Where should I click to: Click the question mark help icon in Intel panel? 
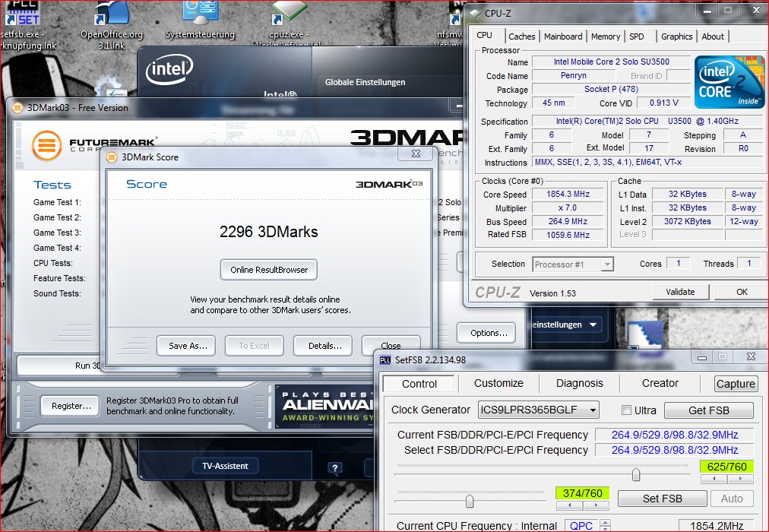335,467
